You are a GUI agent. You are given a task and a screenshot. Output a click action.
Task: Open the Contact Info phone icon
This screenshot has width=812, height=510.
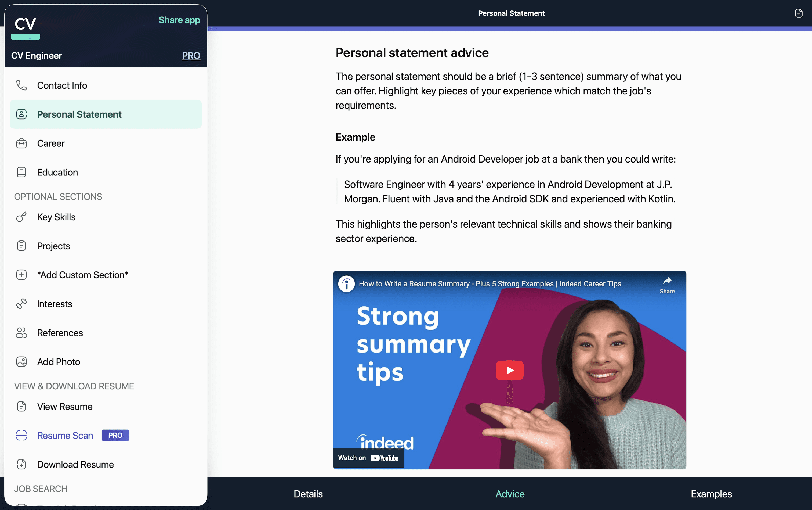pyautogui.click(x=21, y=85)
